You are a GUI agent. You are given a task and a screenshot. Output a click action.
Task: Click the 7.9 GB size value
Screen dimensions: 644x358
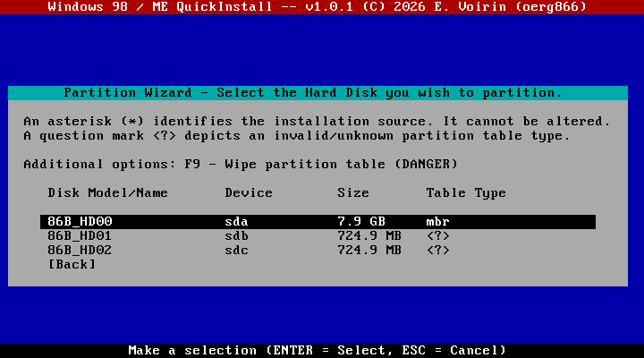pos(361,222)
